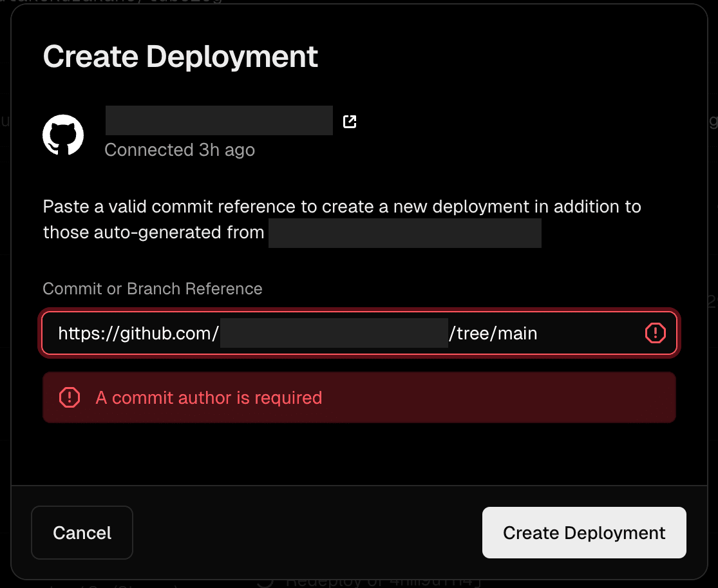The image size is (718, 588).
Task: Click the redacted repo name in the description
Action: [x=405, y=232]
